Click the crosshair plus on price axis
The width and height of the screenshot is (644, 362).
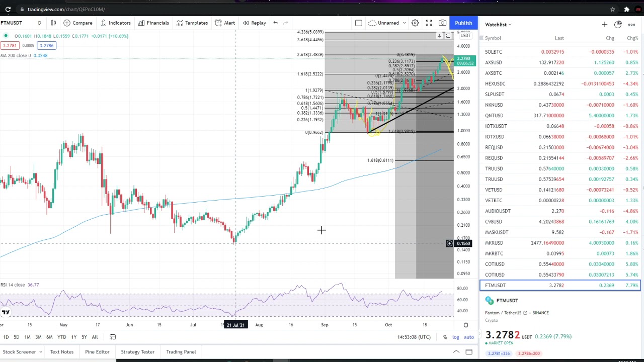[x=449, y=243]
